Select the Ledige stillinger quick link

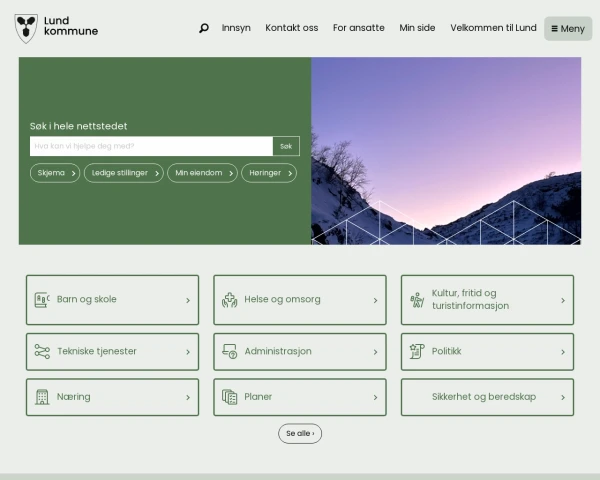coord(124,173)
